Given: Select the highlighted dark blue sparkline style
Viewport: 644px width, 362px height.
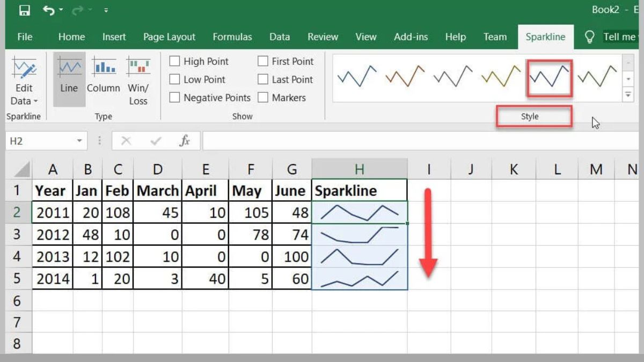Looking at the screenshot, I should [x=548, y=78].
